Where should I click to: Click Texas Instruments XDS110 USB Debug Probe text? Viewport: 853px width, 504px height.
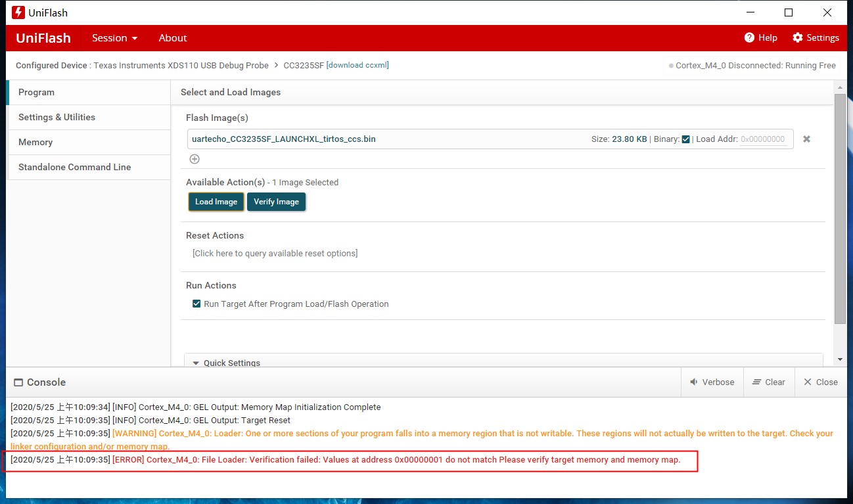pyautogui.click(x=181, y=65)
